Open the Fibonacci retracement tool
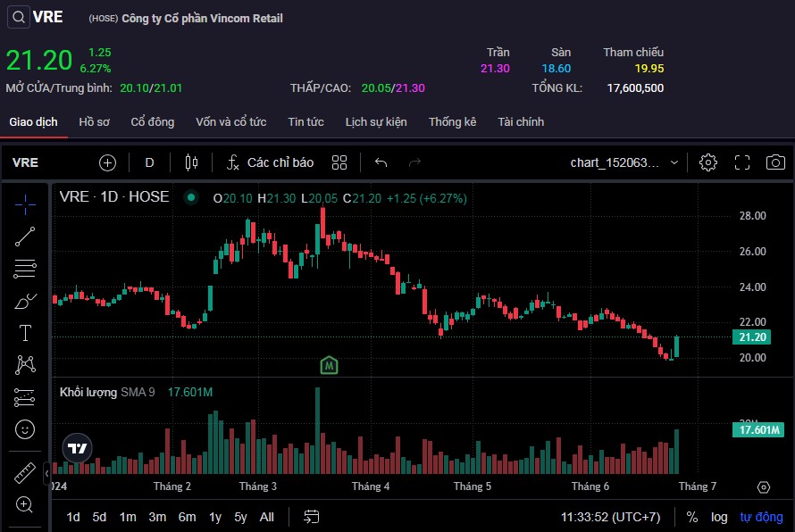The height and width of the screenshot is (532, 795). [25, 269]
